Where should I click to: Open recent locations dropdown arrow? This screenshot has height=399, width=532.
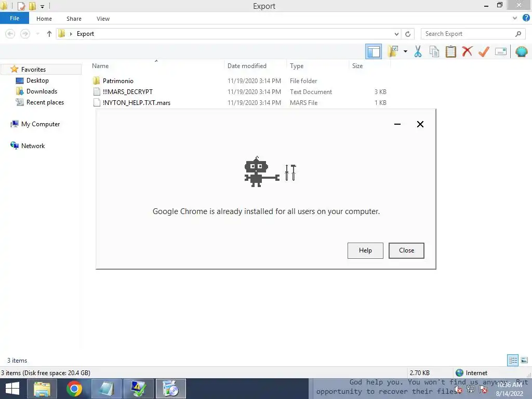(37, 34)
